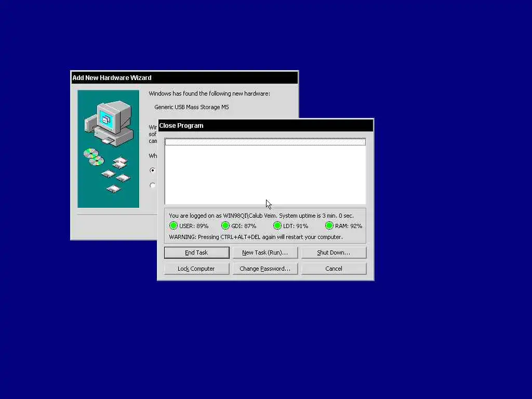
Task: Select the green GDI resource indicator
Action: click(x=225, y=225)
